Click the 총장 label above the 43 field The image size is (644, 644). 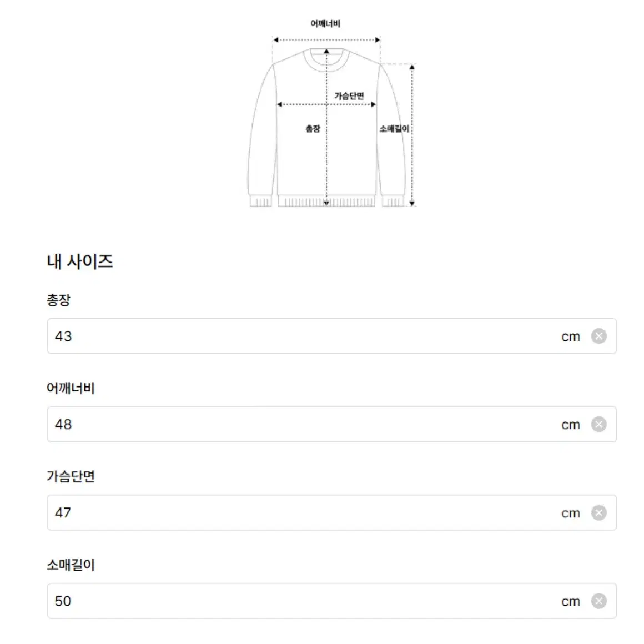(x=58, y=300)
